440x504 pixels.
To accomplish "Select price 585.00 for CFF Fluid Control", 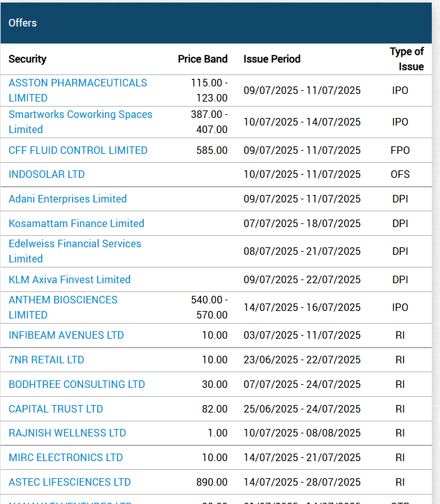I will click(212, 150).
